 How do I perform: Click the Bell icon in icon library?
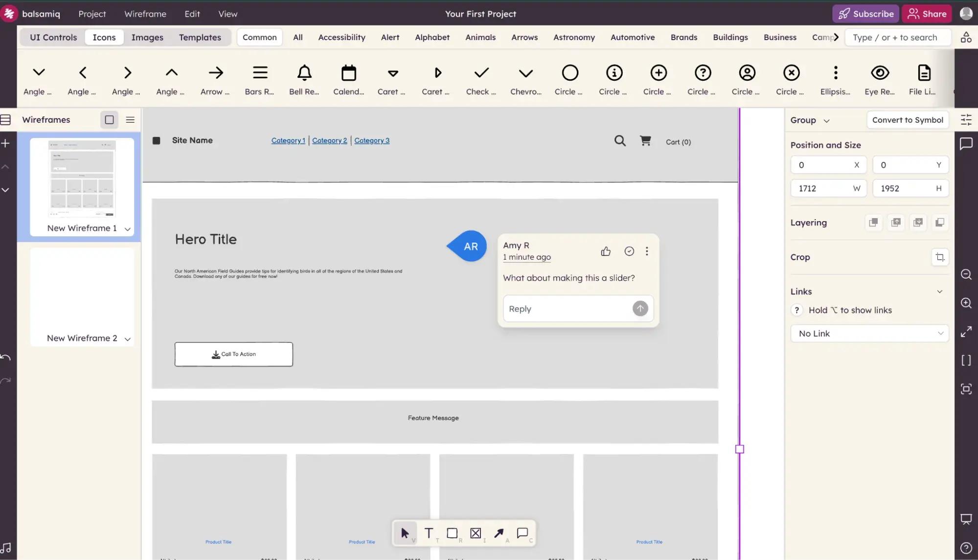(x=304, y=73)
